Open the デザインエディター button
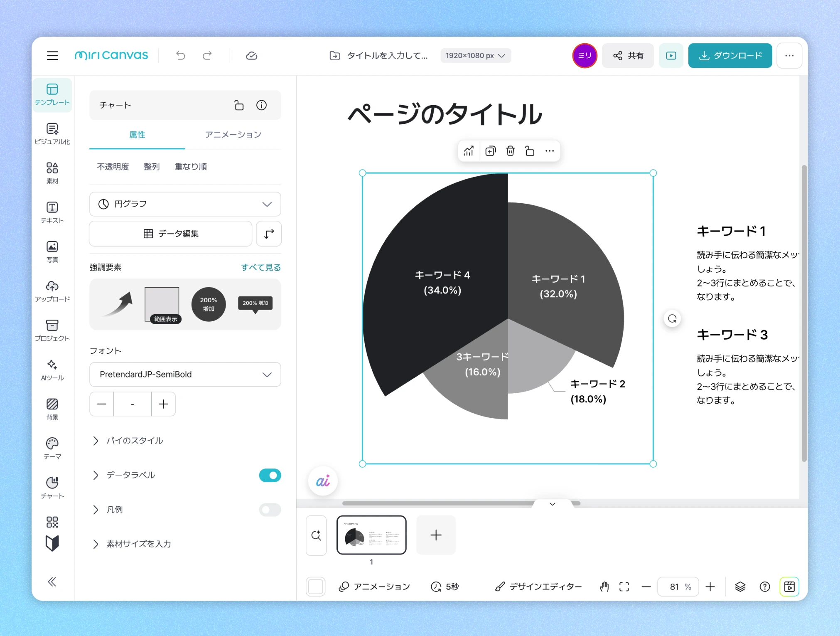This screenshot has height=636, width=840. coord(538,587)
